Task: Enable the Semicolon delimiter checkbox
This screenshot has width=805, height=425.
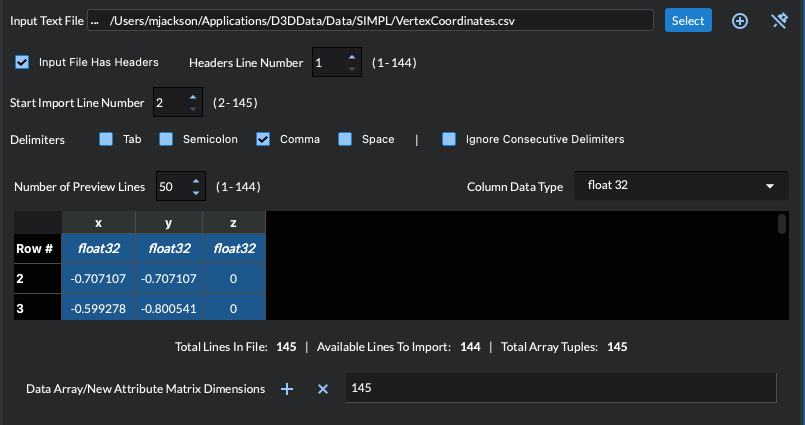Action: pos(166,139)
